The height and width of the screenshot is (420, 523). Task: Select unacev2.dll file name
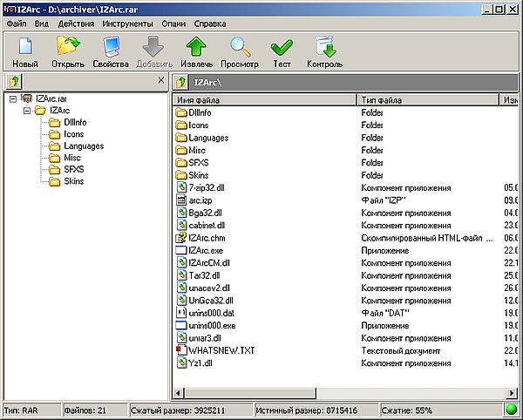209,288
